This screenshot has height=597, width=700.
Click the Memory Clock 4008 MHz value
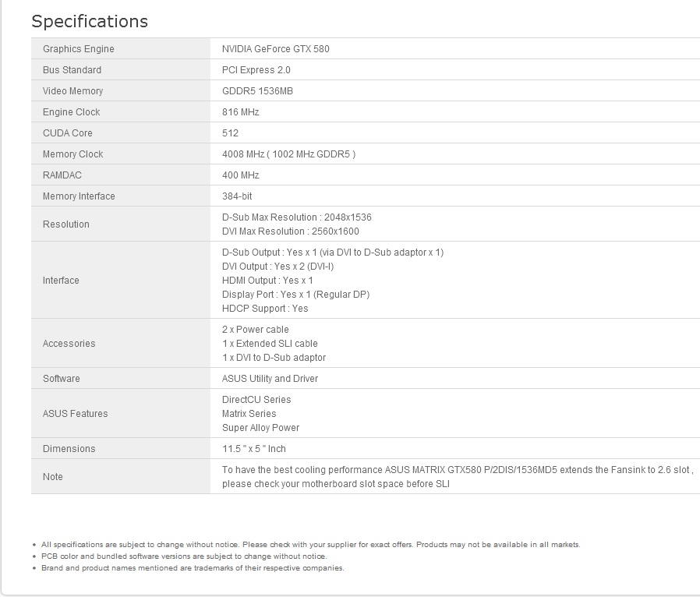[x=288, y=154]
